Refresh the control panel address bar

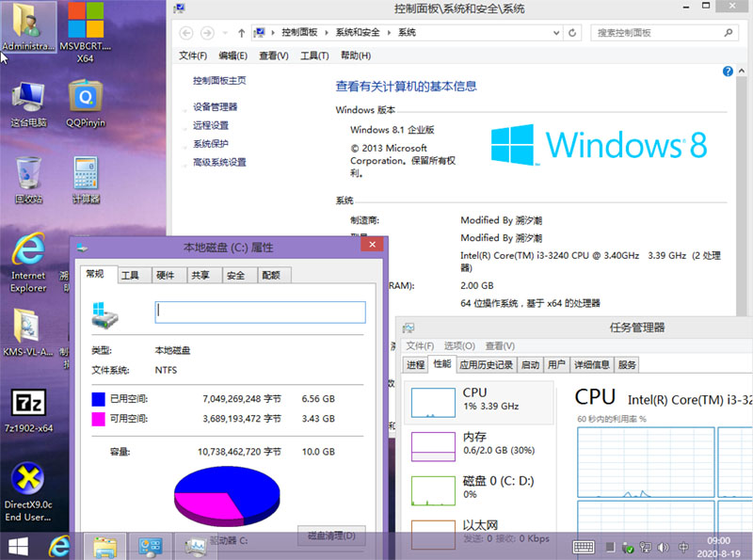pyautogui.click(x=572, y=33)
